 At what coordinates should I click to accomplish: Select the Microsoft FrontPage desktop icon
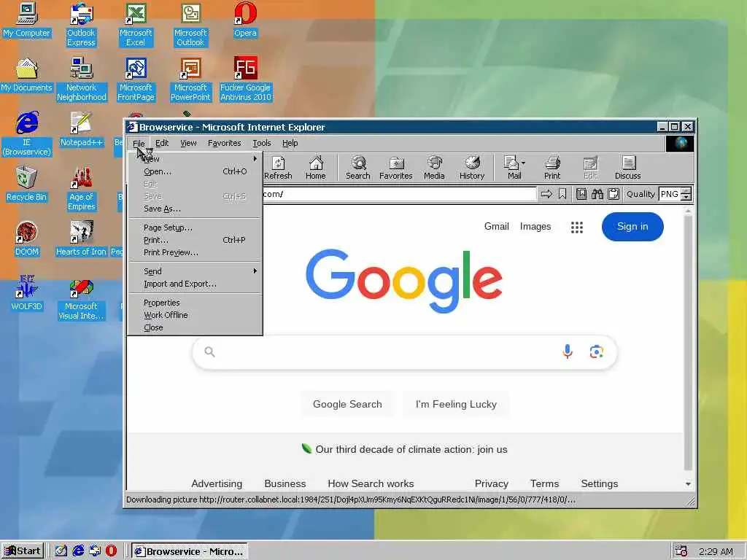[x=136, y=79]
